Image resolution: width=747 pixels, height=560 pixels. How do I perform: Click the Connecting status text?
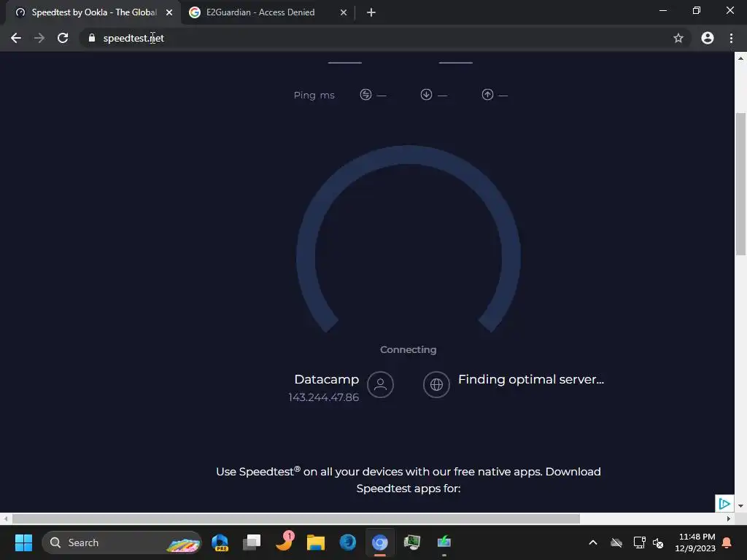pos(409,349)
